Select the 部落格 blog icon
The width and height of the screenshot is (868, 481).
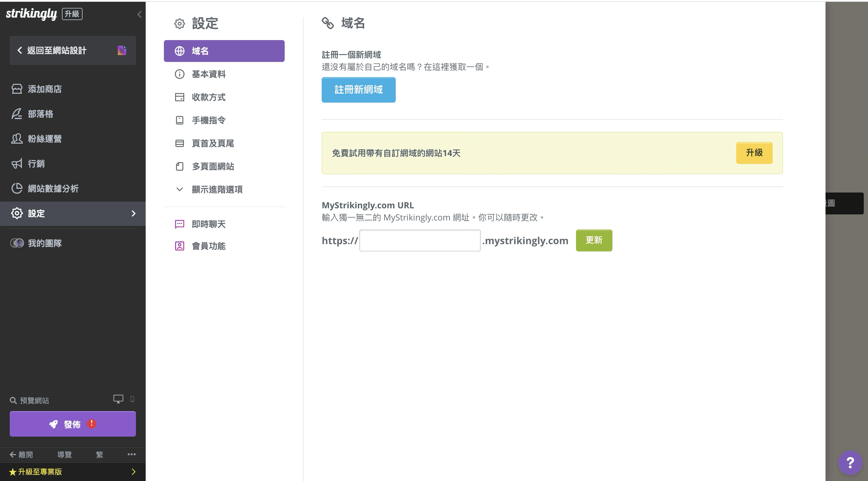17,114
